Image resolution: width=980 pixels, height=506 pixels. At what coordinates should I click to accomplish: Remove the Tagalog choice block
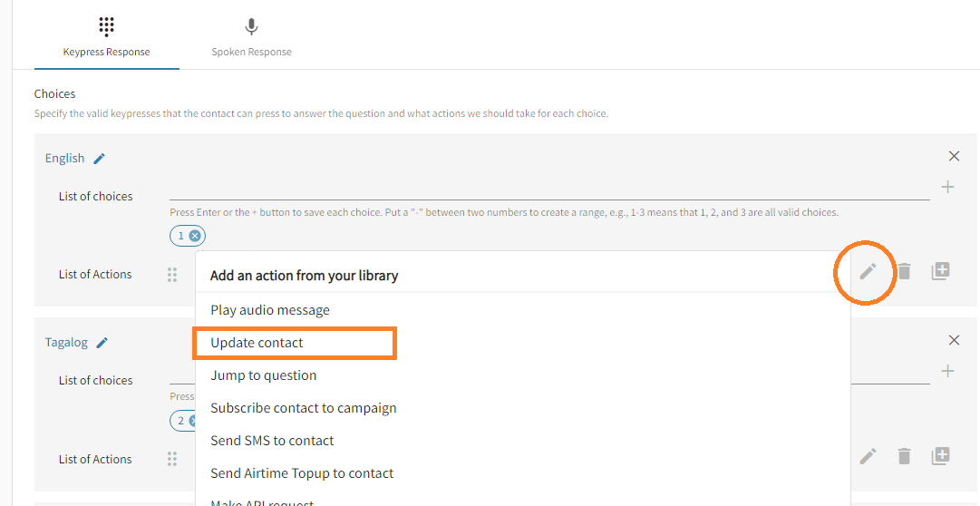(x=954, y=340)
